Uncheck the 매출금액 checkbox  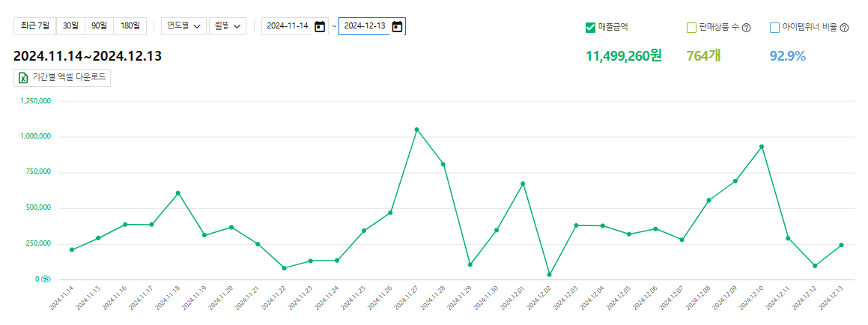pos(590,28)
